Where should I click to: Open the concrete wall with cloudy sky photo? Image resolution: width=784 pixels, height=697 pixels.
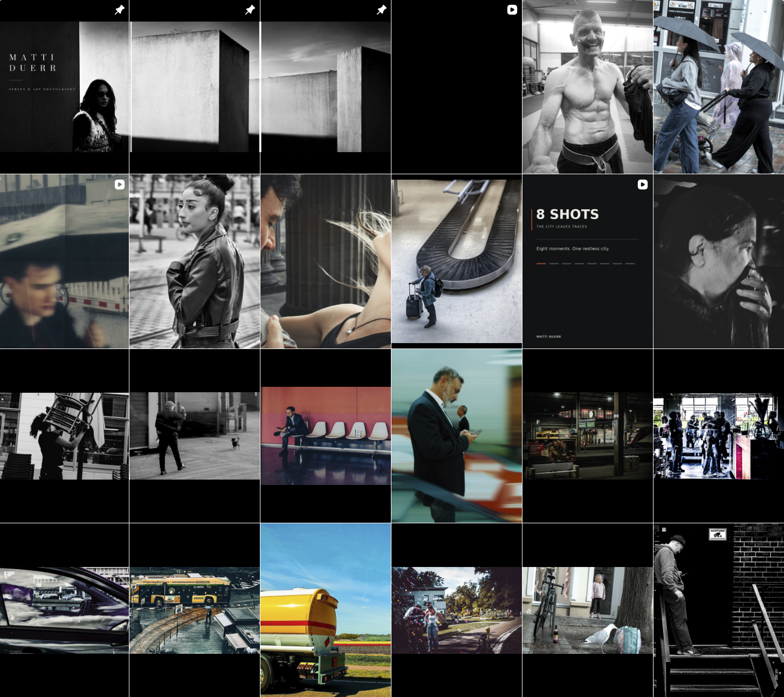[326, 87]
